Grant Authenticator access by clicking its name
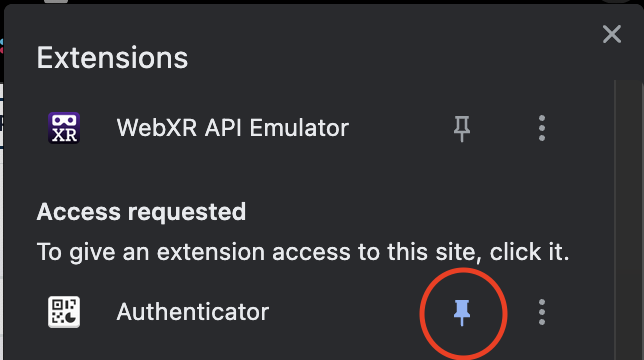Image resolution: width=644 pixels, height=360 pixels. click(193, 312)
